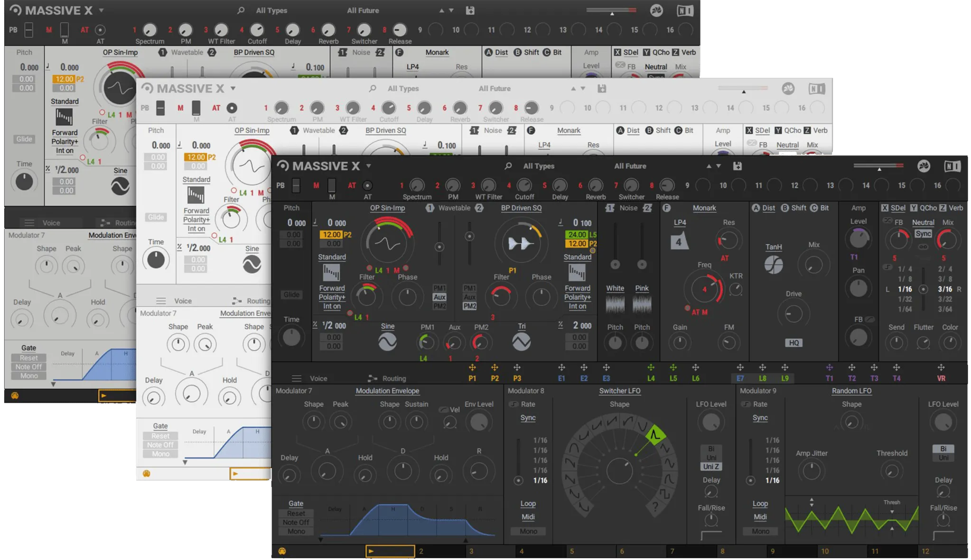Viewport: 971px width, 560px height.
Task: Open the OP Sin-Imp wavetable selector
Action: 387,208
